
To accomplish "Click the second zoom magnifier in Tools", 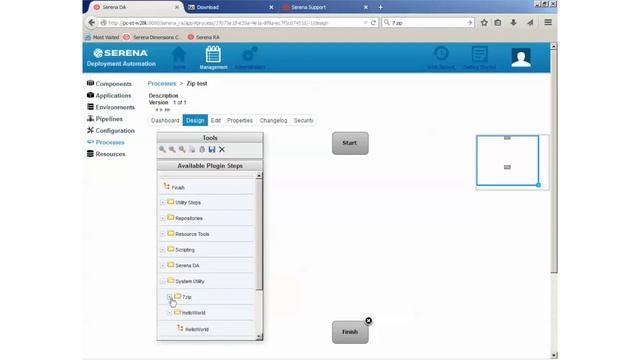I will 172,149.
